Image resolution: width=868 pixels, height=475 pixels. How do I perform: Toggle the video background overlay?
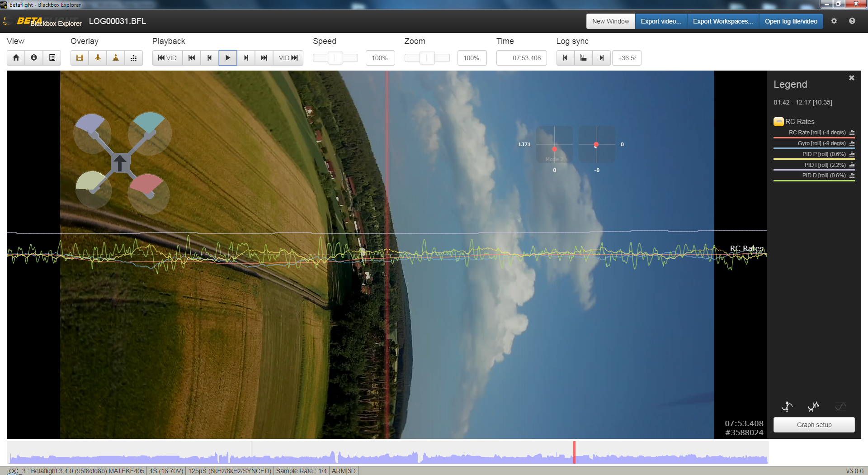(x=79, y=58)
